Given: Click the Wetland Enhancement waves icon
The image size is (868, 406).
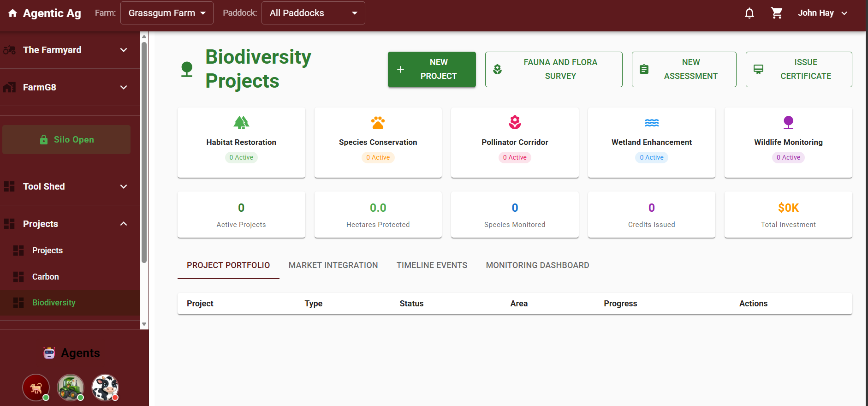Looking at the screenshot, I should tap(652, 123).
